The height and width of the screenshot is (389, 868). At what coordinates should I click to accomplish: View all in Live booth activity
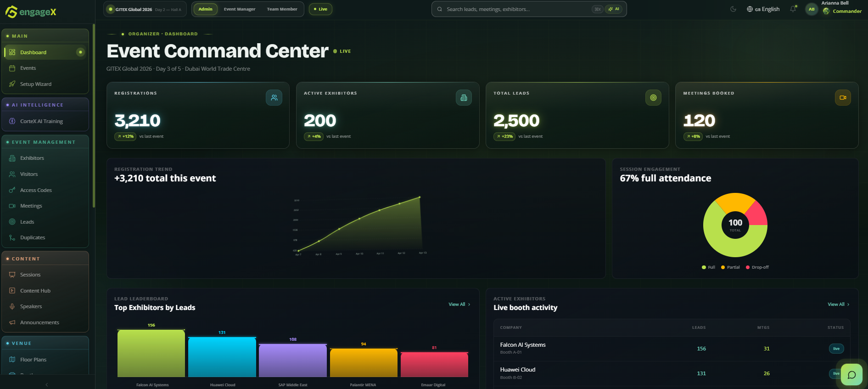[x=839, y=304]
